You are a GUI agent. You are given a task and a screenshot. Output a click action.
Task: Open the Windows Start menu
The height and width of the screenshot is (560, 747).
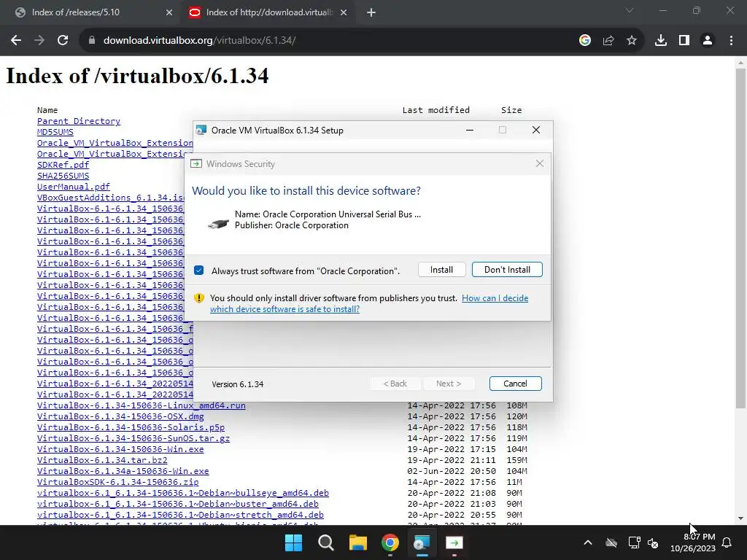pos(293,542)
